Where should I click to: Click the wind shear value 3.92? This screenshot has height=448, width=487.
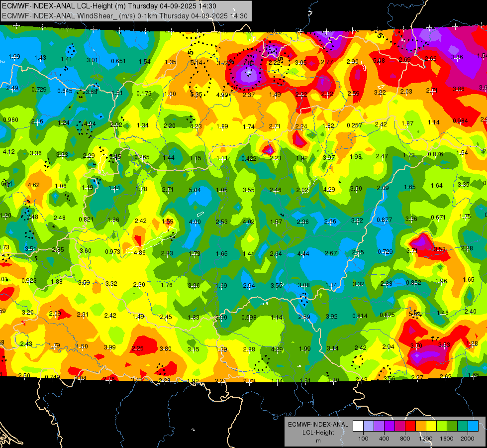(x=331, y=317)
